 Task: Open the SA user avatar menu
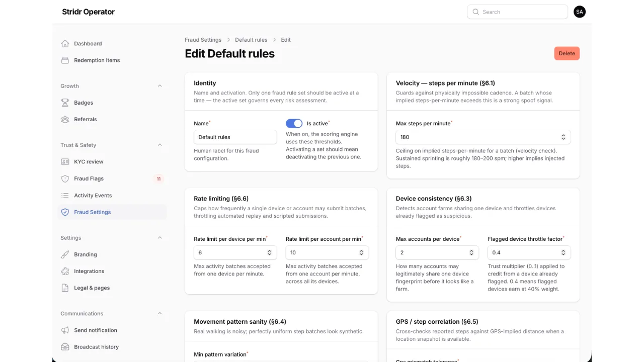pyautogui.click(x=580, y=12)
